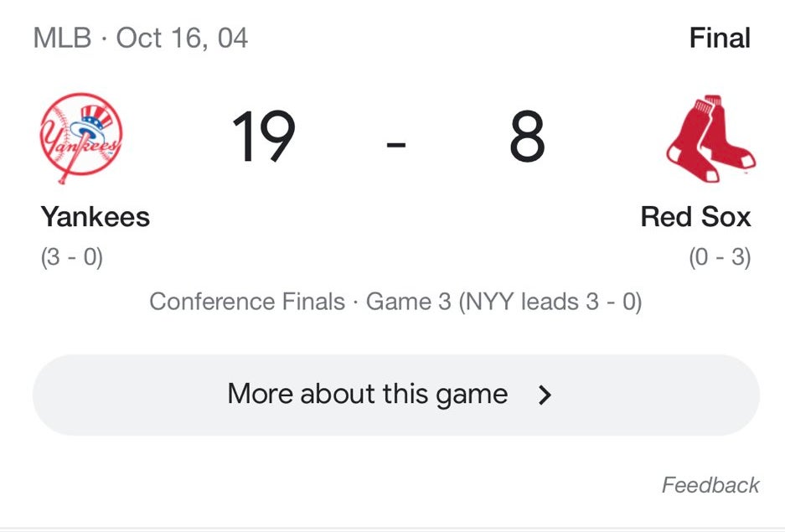Click the dot separator after MLB
The height and width of the screenshot is (532, 785).
tap(104, 39)
